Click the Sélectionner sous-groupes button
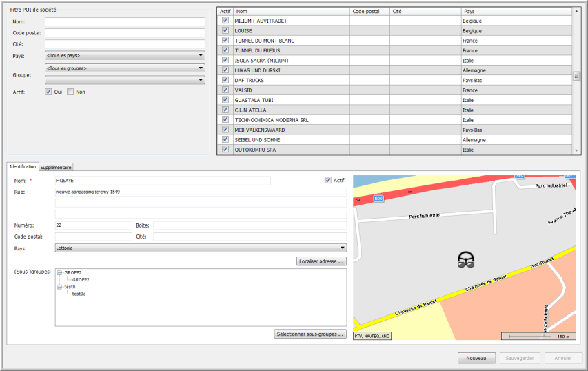This screenshot has height=371, width=588. click(310, 334)
